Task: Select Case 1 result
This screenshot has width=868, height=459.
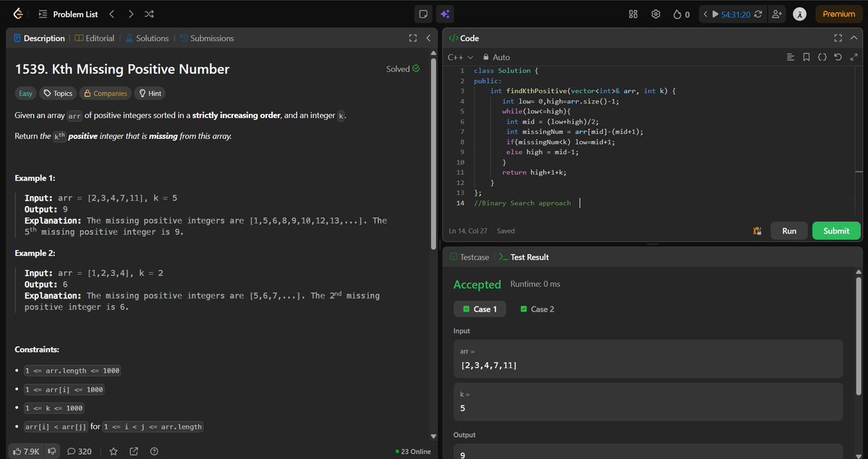Action: [x=480, y=309]
